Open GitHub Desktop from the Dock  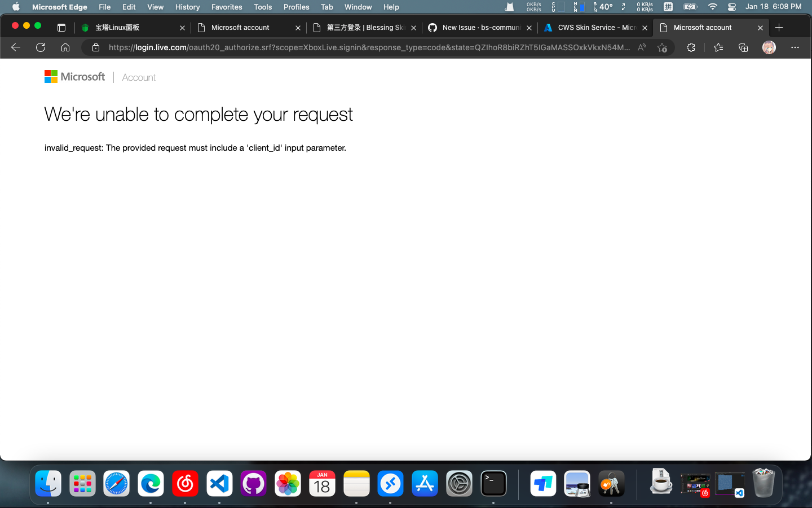253,484
